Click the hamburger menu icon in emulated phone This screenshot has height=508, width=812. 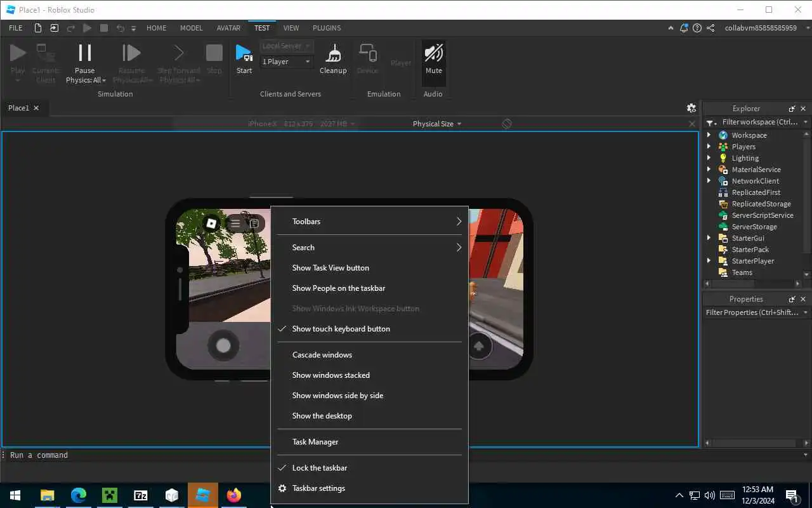[235, 223]
